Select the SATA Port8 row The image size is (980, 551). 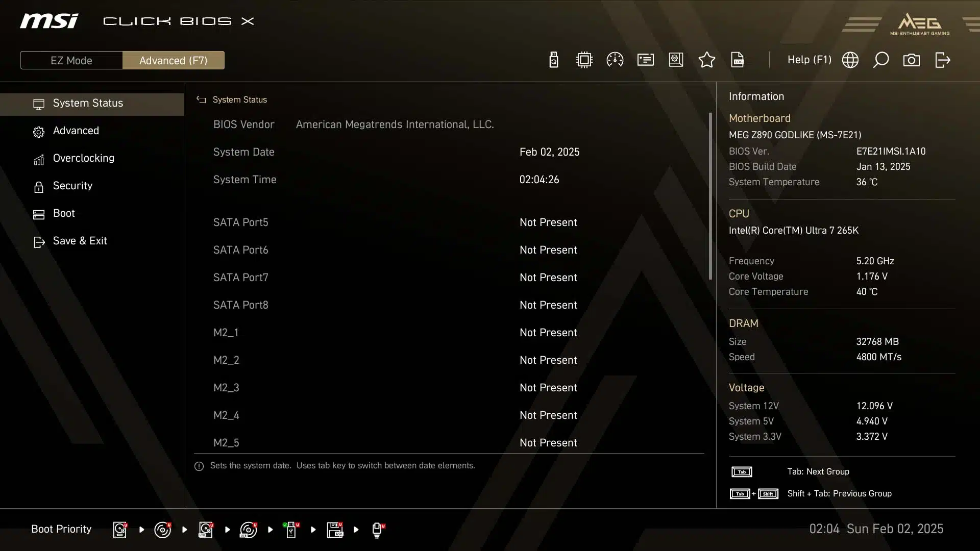(449, 305)
